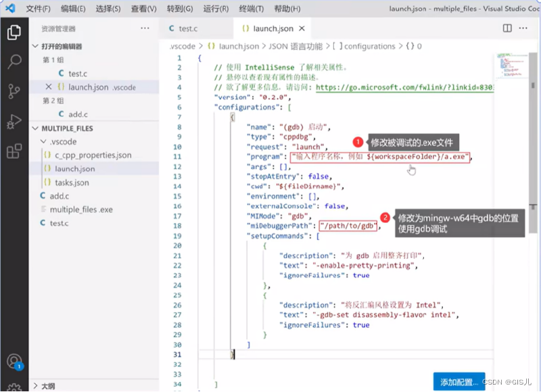Click the VS Code logo icon

(x=11, y=8)
